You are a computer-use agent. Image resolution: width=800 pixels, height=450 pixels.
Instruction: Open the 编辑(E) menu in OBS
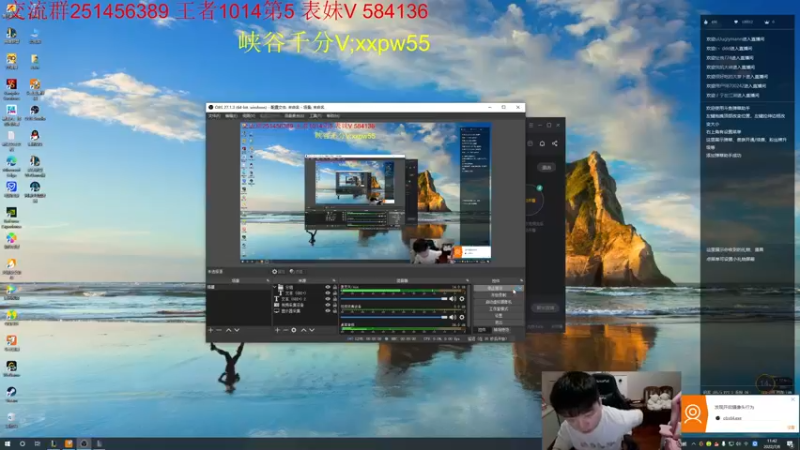pos(231,116)
